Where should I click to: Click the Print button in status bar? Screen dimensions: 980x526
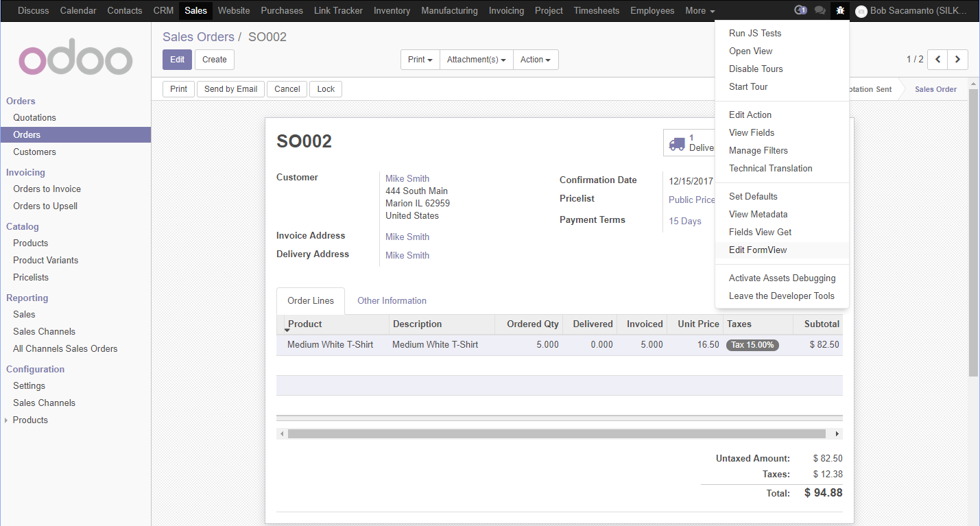tap(179, 89)
